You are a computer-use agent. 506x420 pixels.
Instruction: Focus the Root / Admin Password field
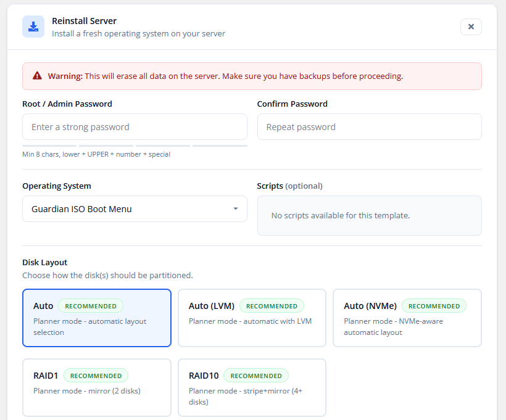tap(135, 127)
